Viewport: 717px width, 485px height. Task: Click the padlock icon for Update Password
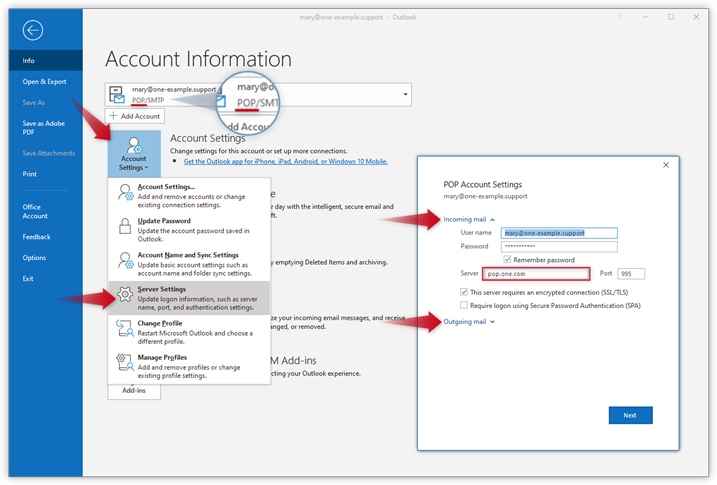pyautogui.click(x=125, y=226)
